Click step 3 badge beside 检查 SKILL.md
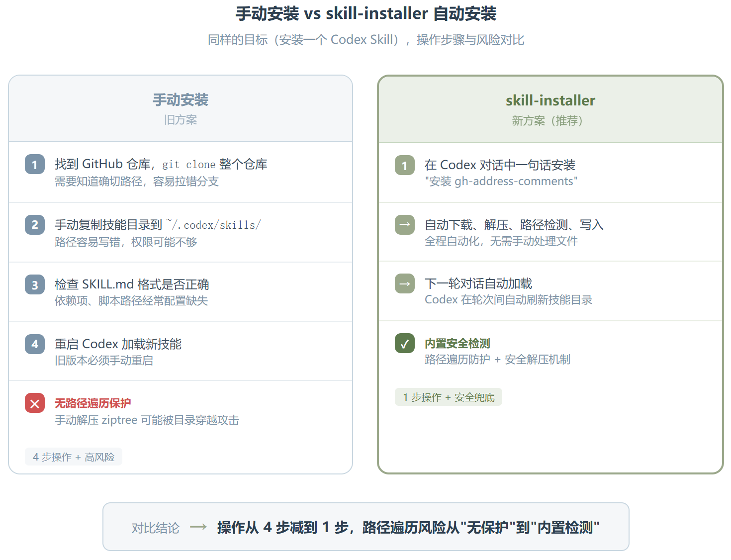This screenshot has height=560, width=731. pyautogui.click(x=35, y=285)
